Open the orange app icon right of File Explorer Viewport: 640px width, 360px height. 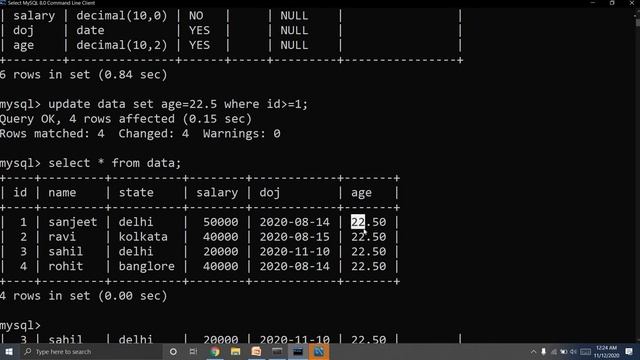[x=256, y=351]
